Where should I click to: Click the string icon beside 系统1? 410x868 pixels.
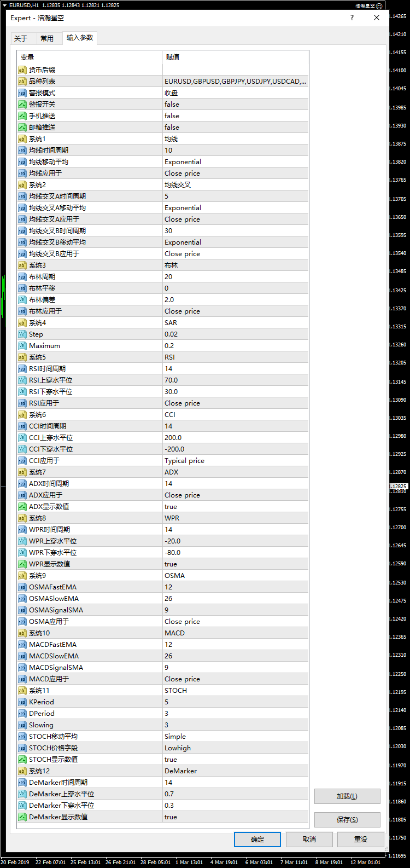[x=22, y=139]
